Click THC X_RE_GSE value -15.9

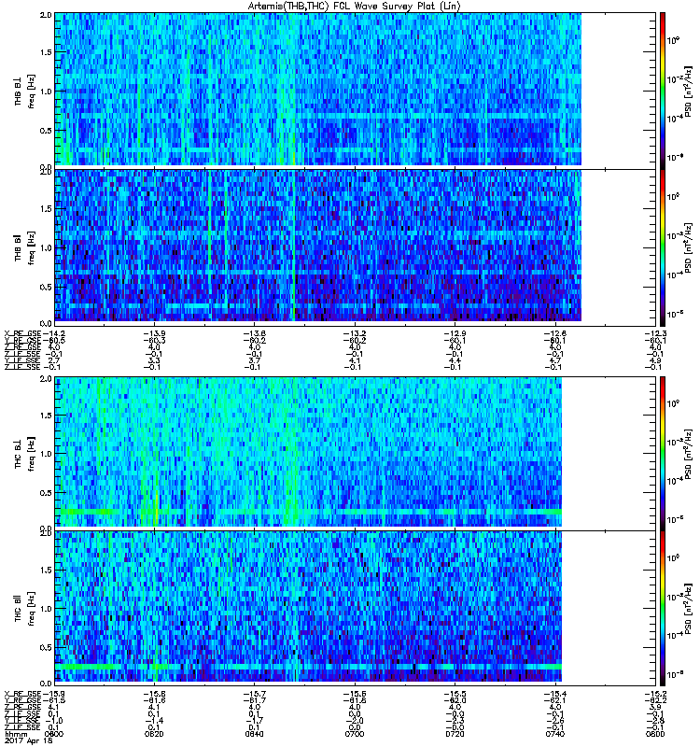click(x=54, y=694)
